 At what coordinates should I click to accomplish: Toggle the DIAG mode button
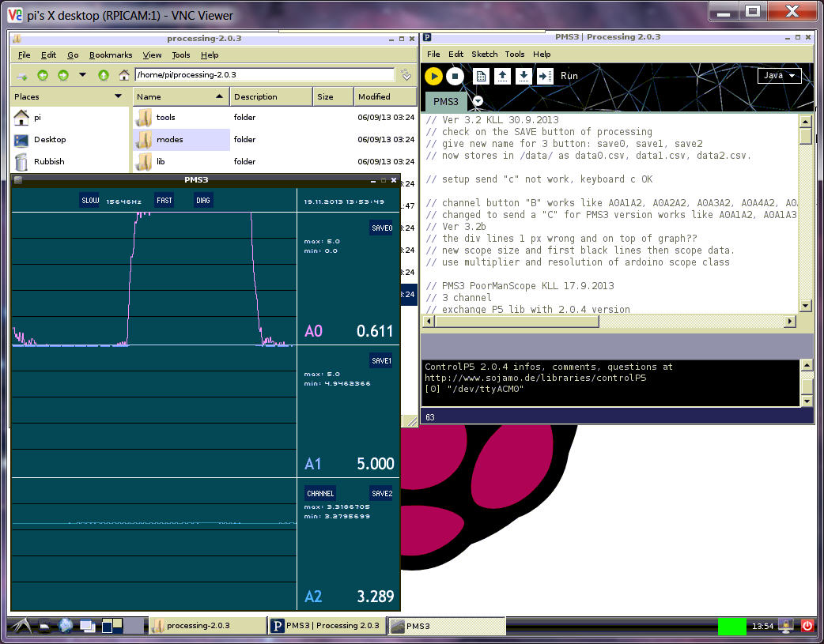coord(203,201)
